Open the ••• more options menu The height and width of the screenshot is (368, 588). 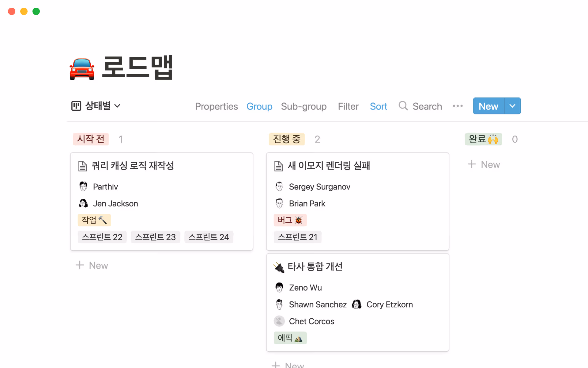[458, 106]
